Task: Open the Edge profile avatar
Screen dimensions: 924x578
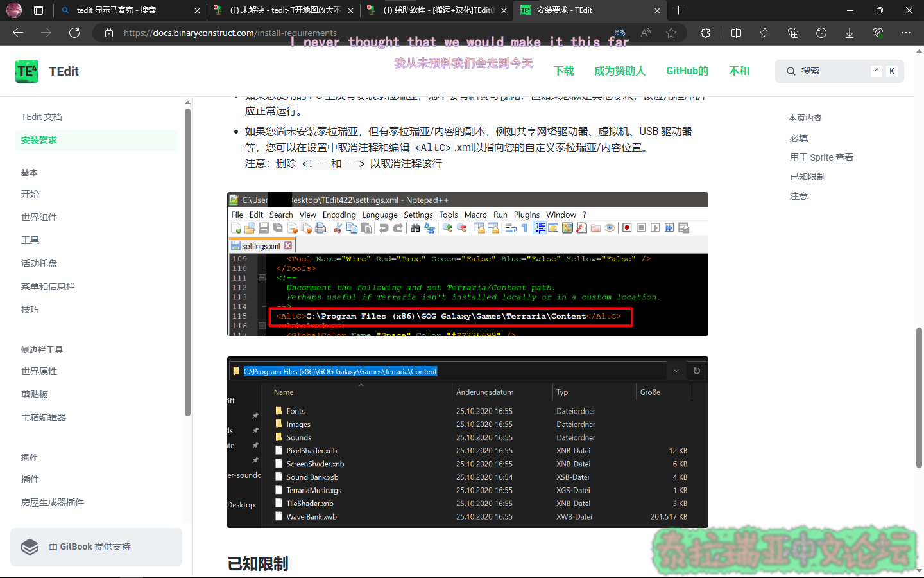Action: pos(13,10)
